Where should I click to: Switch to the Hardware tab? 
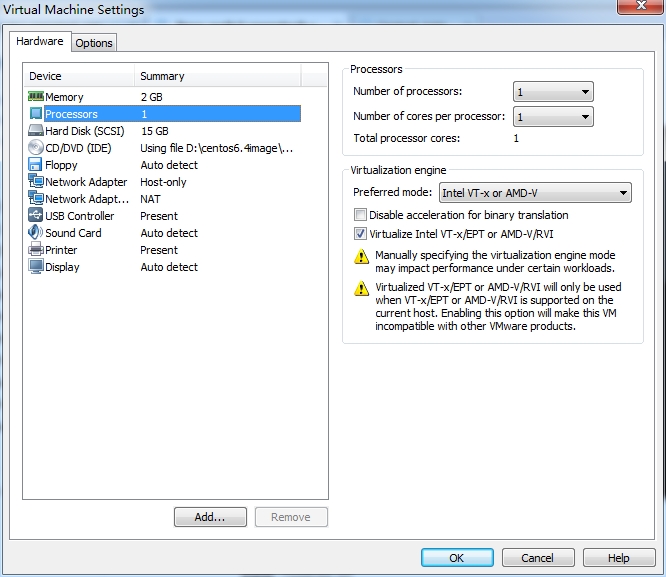point(40,41)
